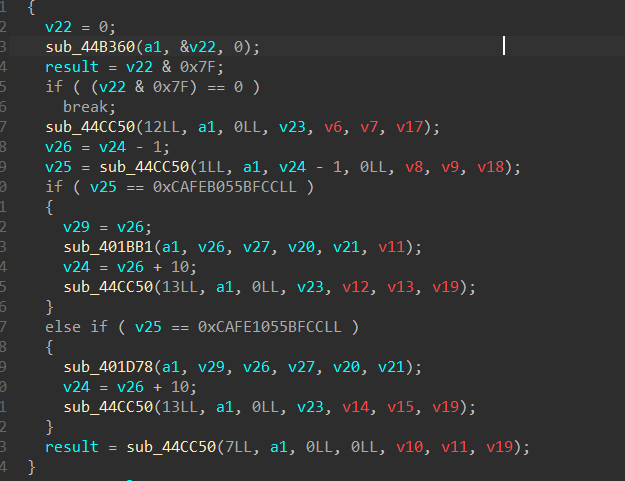Screen dimensions: 625x481
Task: Click sub_44CC50 in the 12LL call
Action: click(x=90, y=127)
